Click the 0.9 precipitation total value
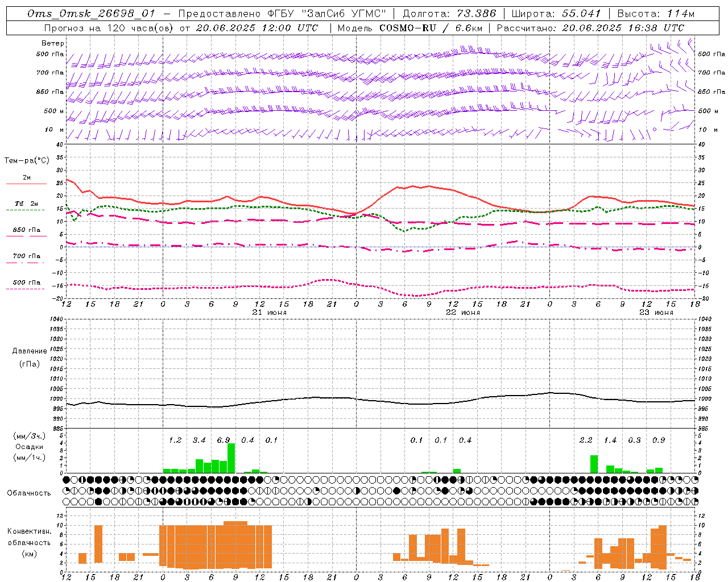This screenshot has width=728, height=582. (x=659, y=440)
